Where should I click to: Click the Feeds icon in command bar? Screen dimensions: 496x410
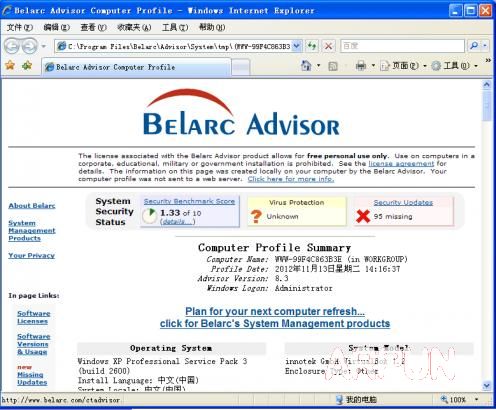point(333,66)
